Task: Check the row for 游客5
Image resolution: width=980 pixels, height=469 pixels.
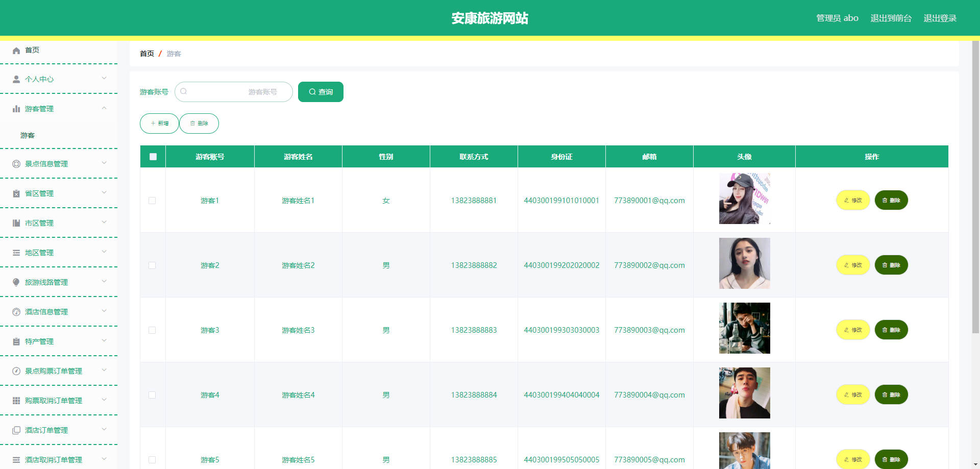Action: (152, 460)
